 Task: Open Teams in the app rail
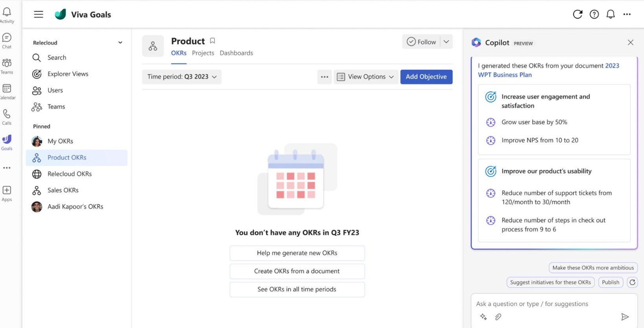[7, 66]
